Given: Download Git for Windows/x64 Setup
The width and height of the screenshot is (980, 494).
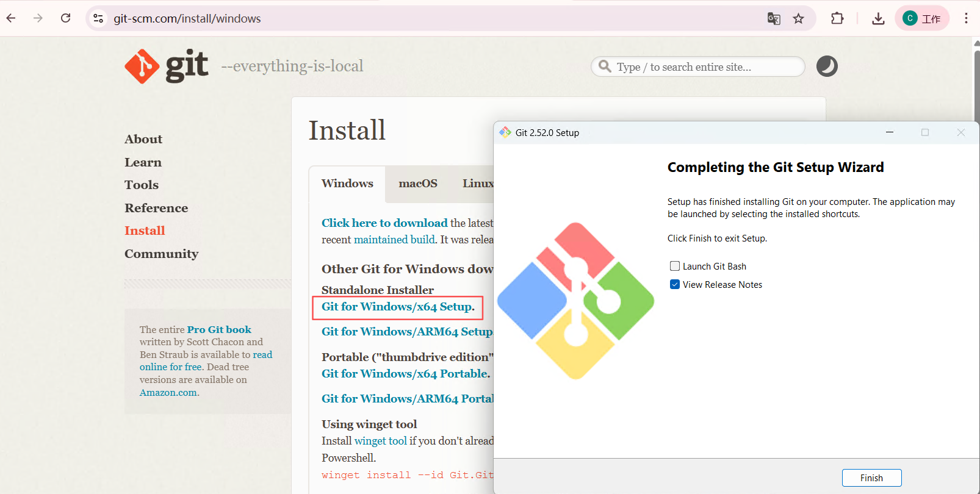Looking at the screenshot, I should coord(398,307).
